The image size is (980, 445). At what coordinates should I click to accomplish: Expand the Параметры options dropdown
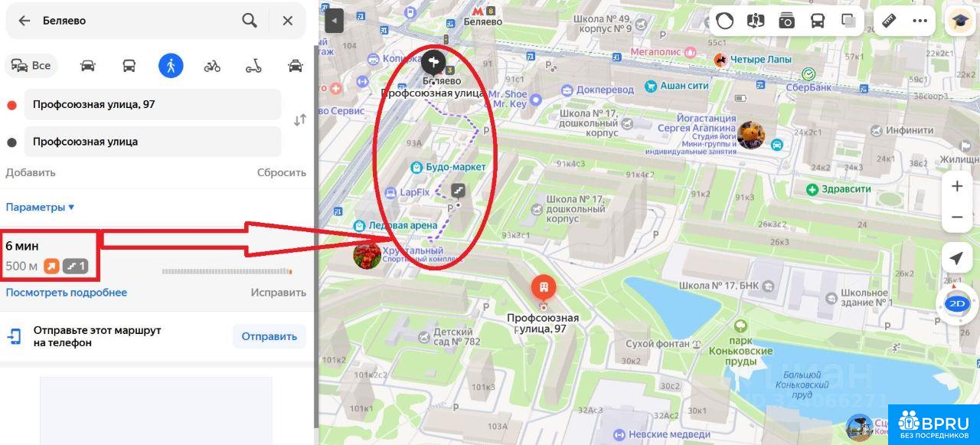tap(40, 207)
